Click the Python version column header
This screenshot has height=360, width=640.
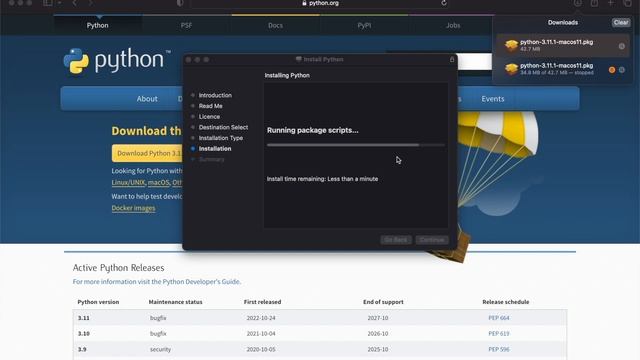[x=98, y=302]
